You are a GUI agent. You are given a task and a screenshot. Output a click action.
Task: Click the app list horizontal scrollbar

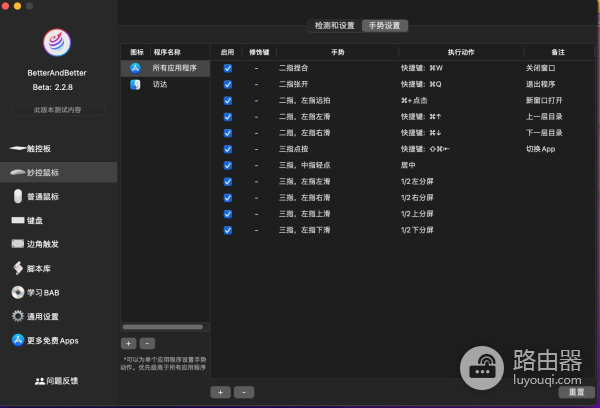(x=163, y=327)
